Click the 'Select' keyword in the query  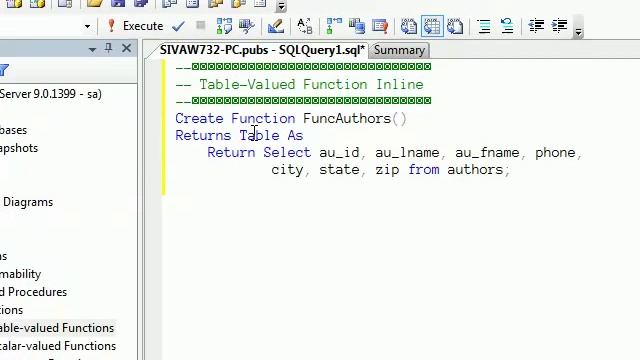coord(287,152)
